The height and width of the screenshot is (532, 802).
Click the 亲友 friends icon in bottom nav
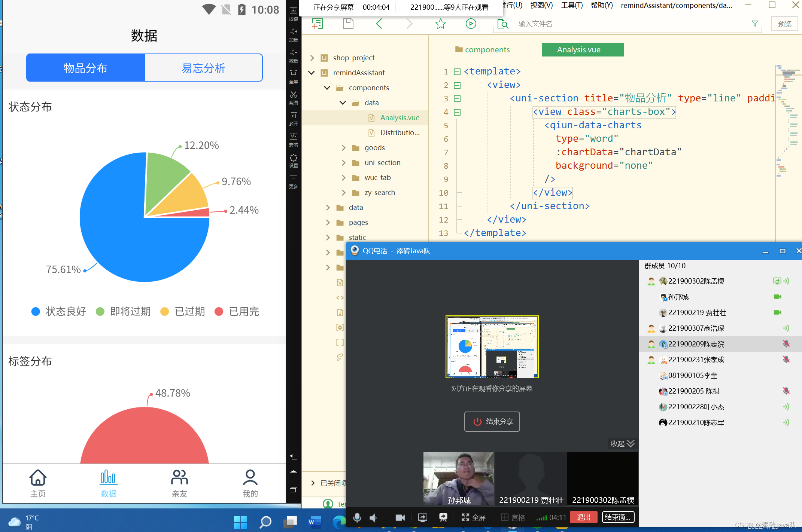tap(179, 478)
